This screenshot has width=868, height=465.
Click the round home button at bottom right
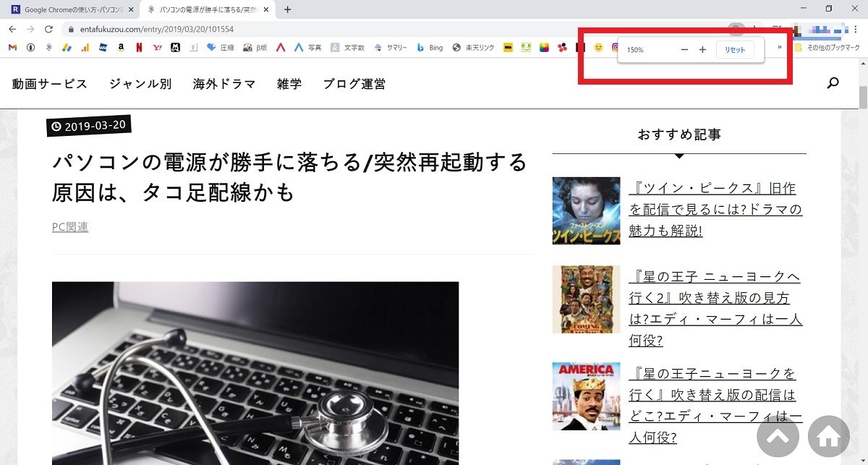coord(829,437)
